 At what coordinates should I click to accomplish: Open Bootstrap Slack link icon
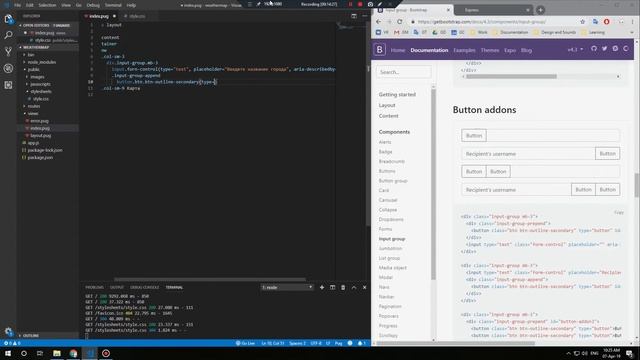click(615, 49)
